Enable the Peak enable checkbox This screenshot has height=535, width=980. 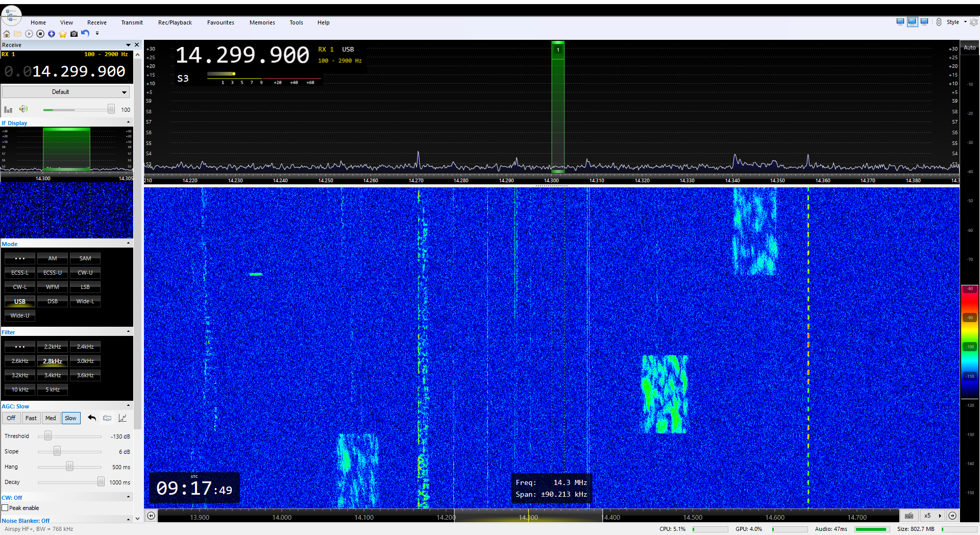pyautogui.click(x=5, y=508)
